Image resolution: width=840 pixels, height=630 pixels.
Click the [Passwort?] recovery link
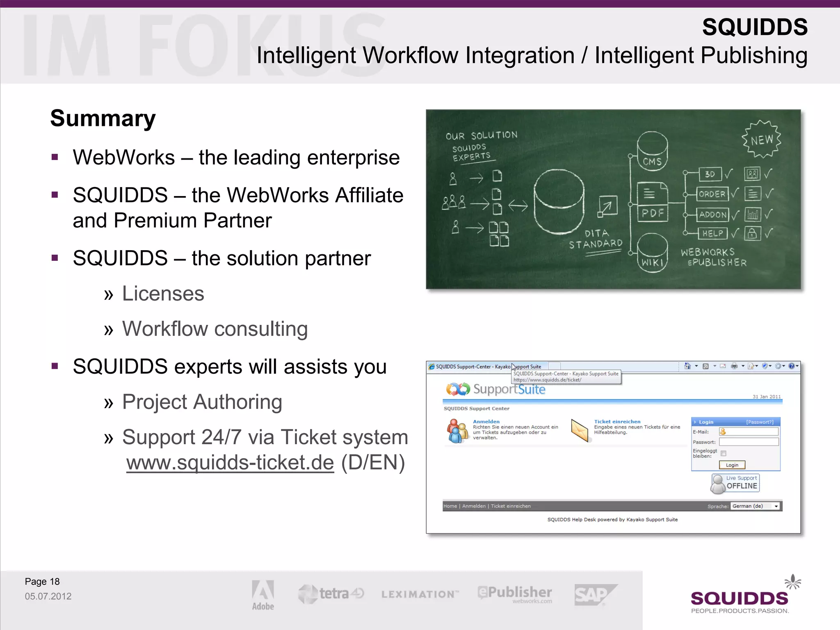tap(760, 422)
